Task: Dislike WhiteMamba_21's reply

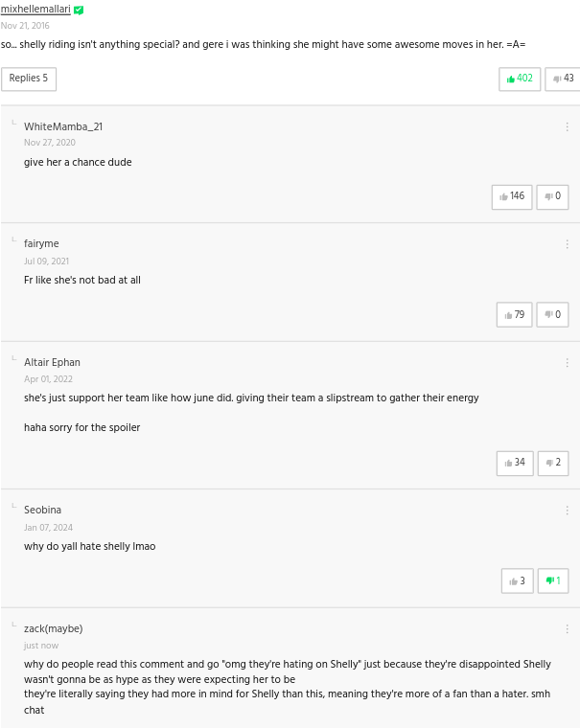Action: coord(552,197)
